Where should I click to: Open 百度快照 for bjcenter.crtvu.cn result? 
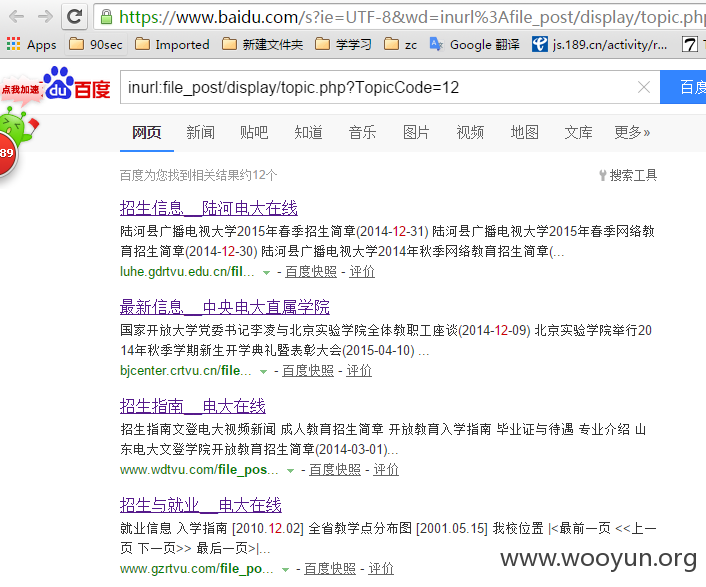coord(308,370)
